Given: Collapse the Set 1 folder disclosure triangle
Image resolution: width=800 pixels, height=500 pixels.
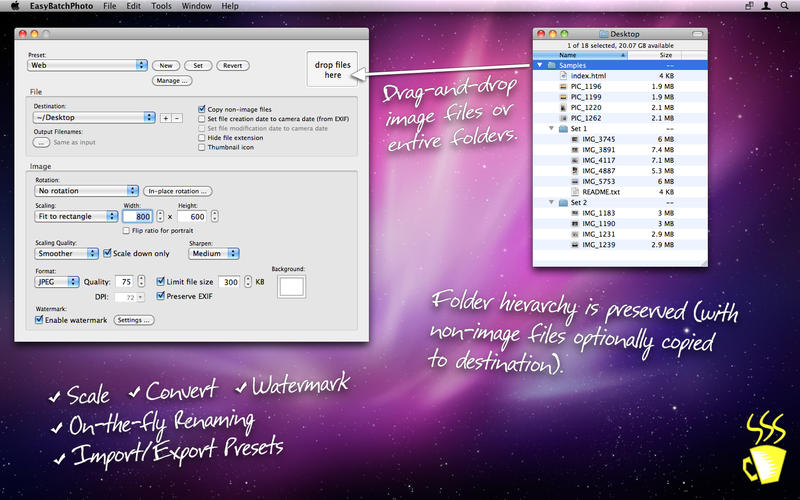Looking at the screenshot, I should tap(551, 129).
